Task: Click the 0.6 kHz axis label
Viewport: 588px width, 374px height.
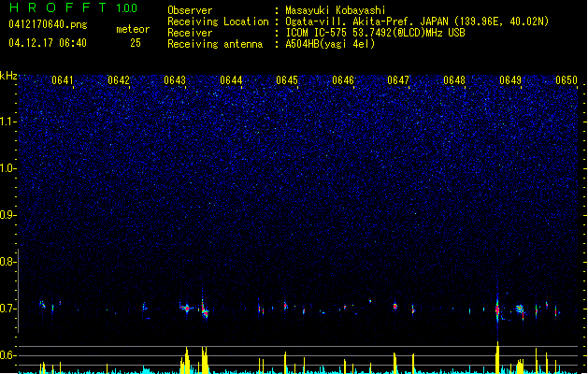Action: [7, 355]
